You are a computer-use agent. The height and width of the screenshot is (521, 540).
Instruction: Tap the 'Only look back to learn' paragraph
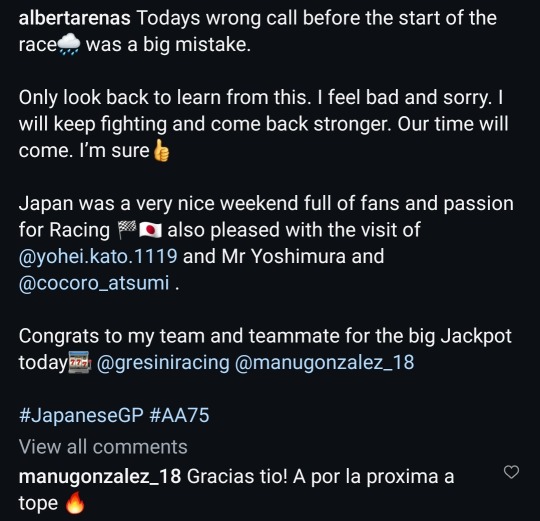pos(263,124)
